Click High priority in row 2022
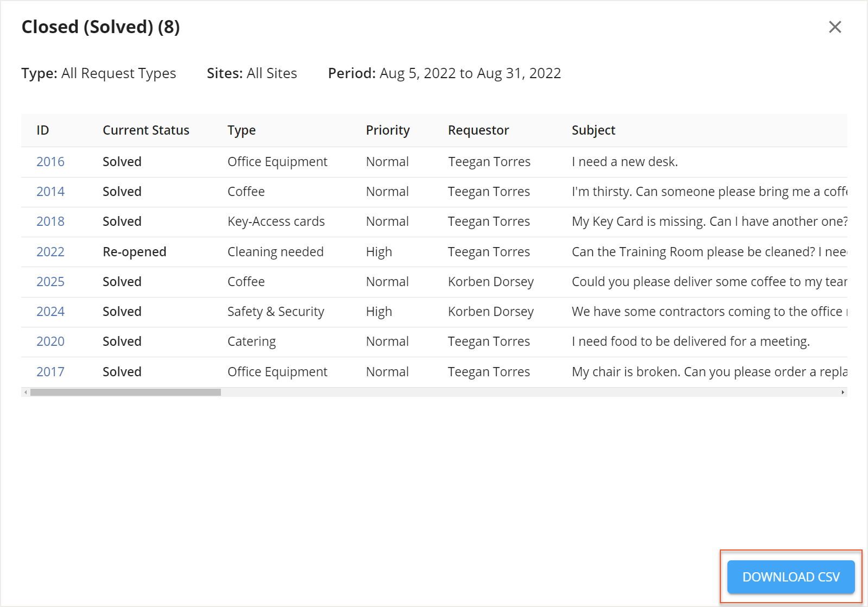 click(x=379, y=252)
